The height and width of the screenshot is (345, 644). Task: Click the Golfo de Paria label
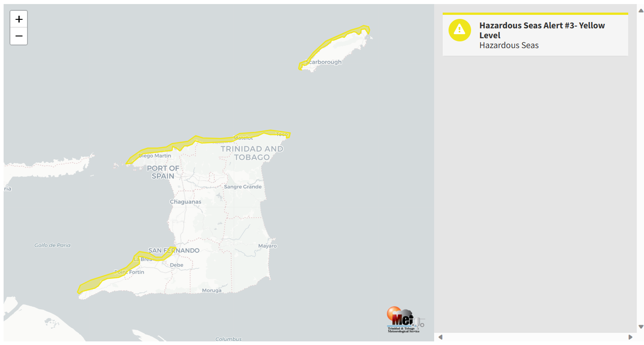pos(52,245)
